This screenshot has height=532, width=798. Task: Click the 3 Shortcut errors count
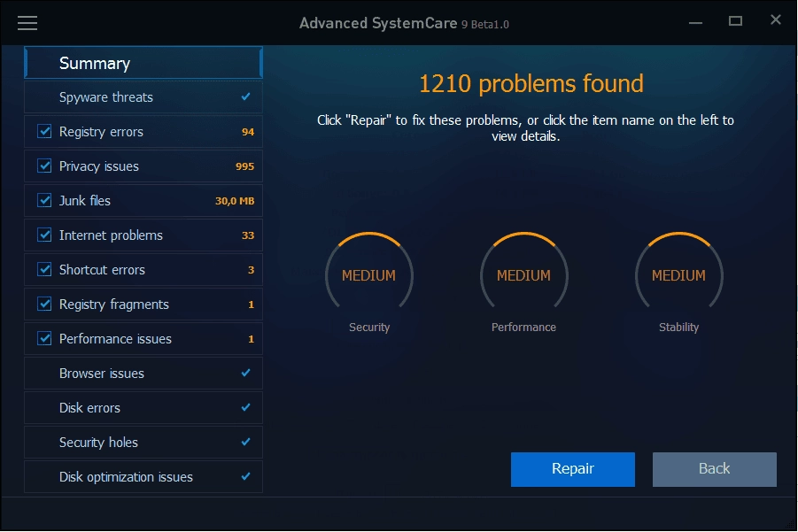tap(251, 270)
